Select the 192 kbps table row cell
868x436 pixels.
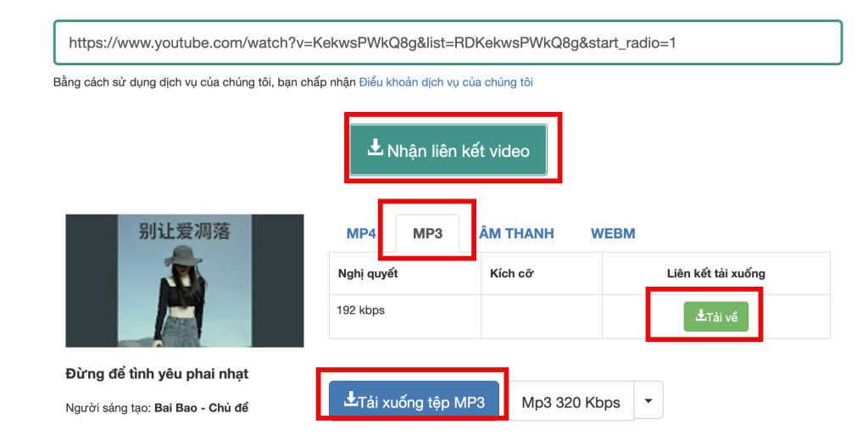361,310
